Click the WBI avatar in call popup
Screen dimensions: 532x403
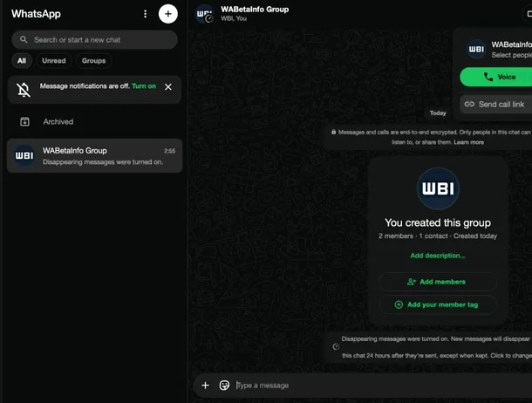[476, 49]
